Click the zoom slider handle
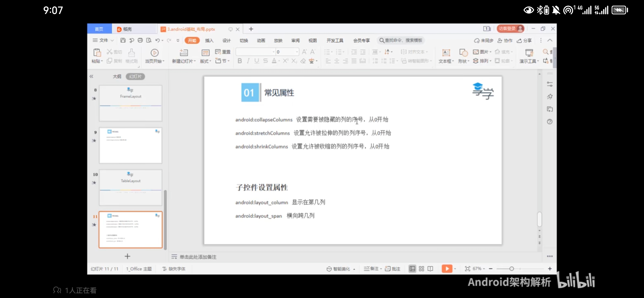The width and height of the screenshot is (644, 298). [x=511, y=269]
